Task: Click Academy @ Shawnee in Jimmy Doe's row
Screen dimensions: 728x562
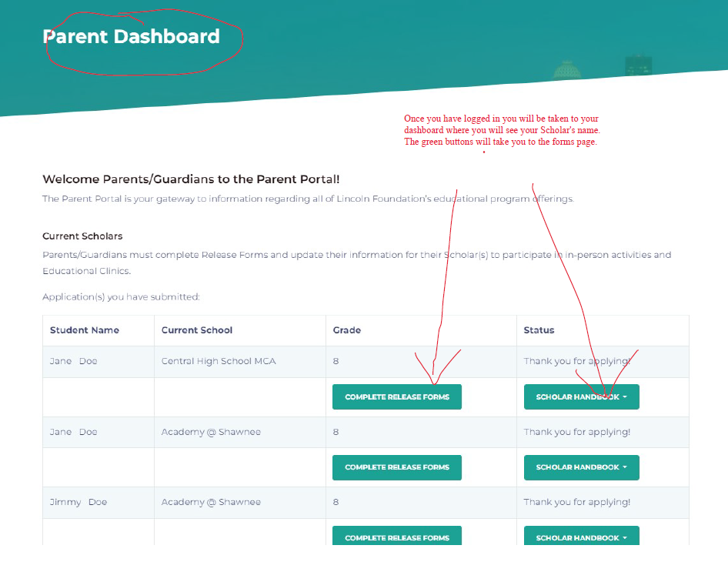Action: tap(211, 502)
